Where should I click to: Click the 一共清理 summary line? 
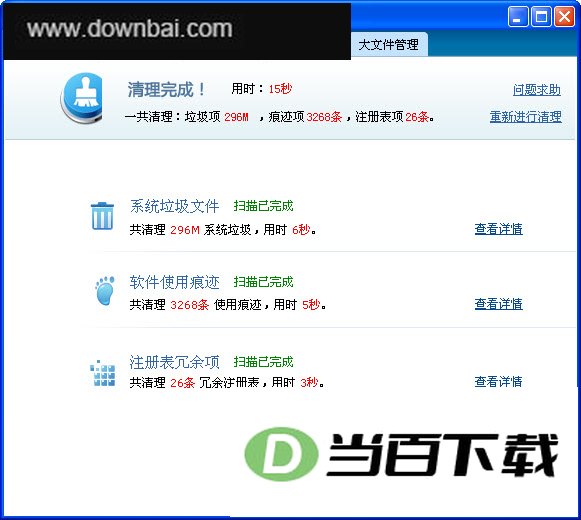tap(280, 117)
